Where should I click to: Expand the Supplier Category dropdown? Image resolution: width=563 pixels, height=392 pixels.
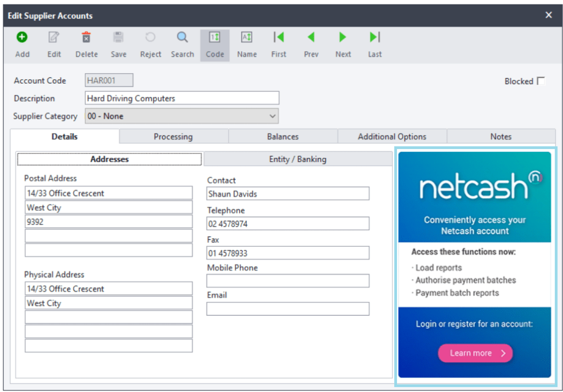click(x=181, y=117)
